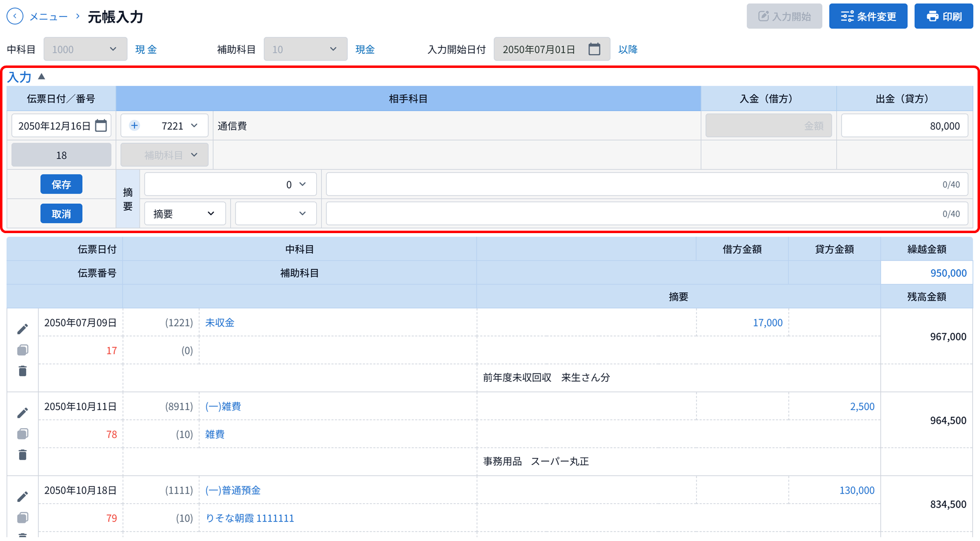Open the 摘要 code dropdown showing 0

(230, 184)
